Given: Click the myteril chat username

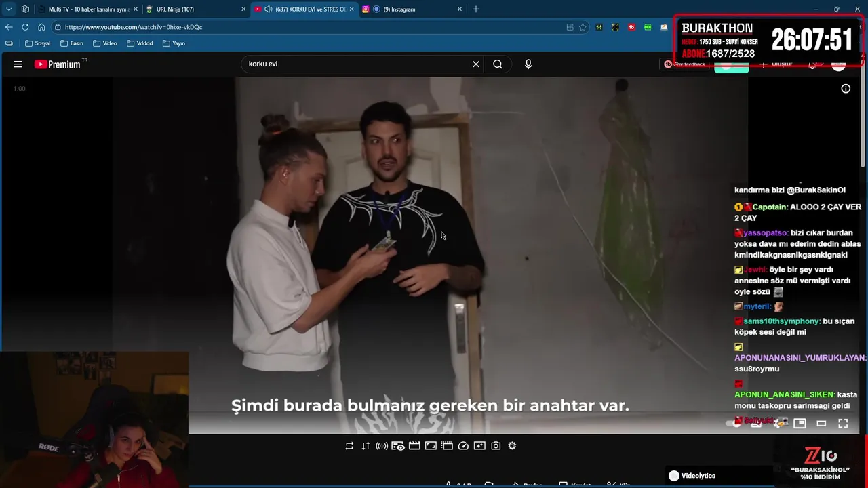Looking at the screenshot, I should pos(757,306).
